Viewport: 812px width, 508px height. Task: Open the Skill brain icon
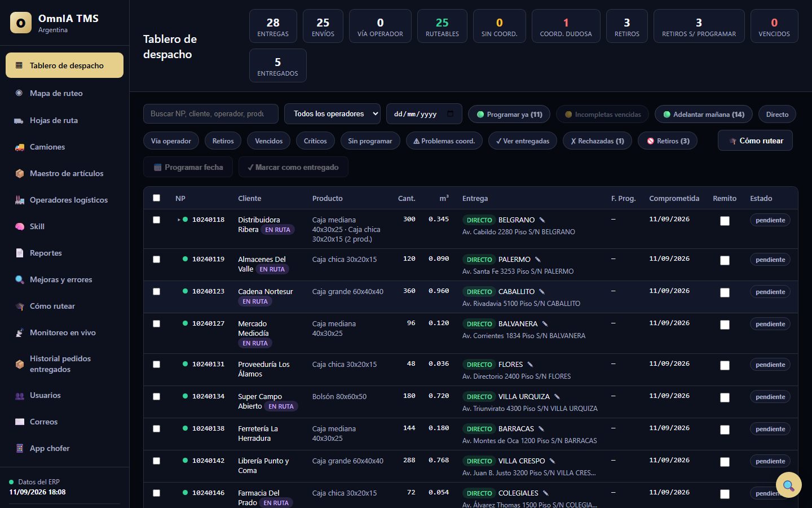click(19, 226)
